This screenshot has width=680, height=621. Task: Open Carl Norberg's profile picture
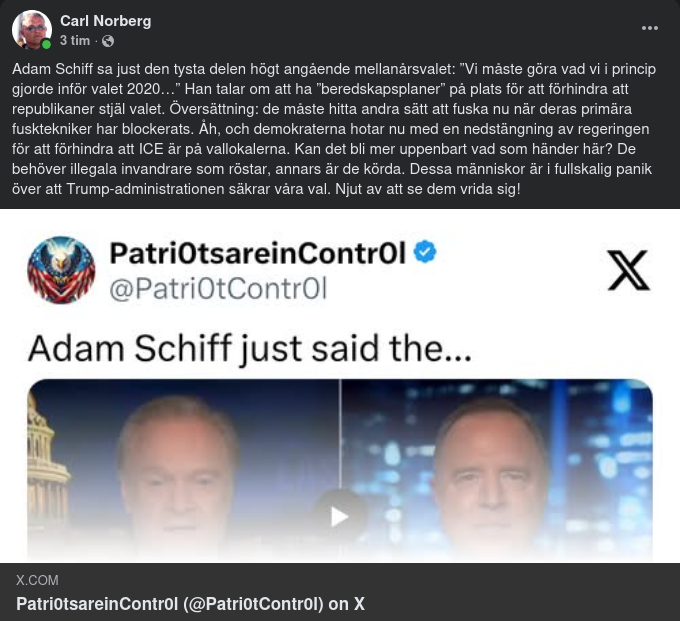click(x=32, y=29)
